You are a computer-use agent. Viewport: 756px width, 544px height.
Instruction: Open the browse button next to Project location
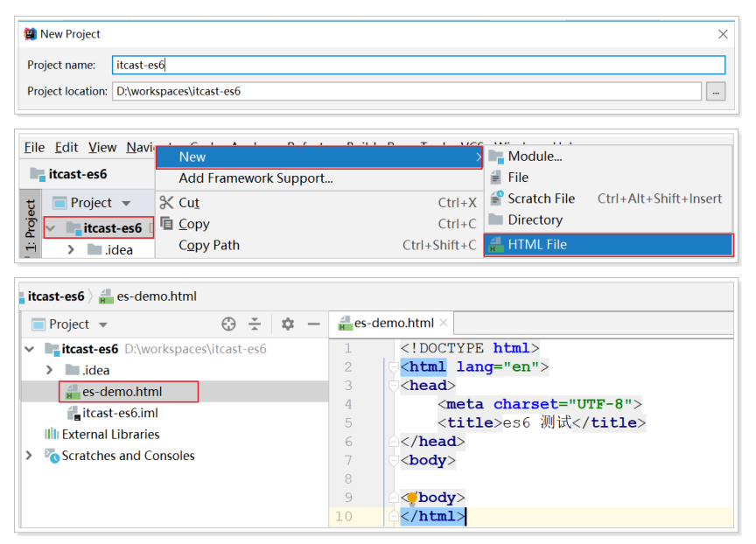click(716, 91)
